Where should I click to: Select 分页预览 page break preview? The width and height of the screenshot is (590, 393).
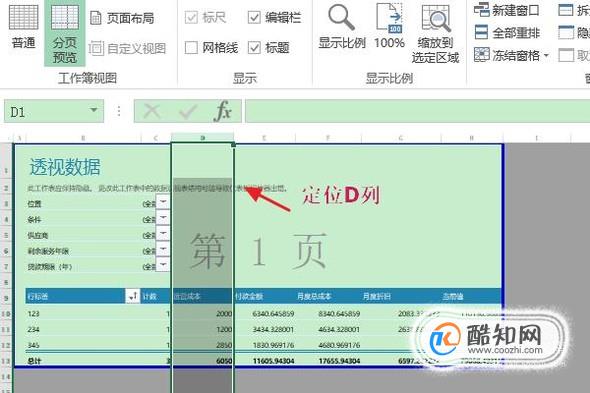65,33
